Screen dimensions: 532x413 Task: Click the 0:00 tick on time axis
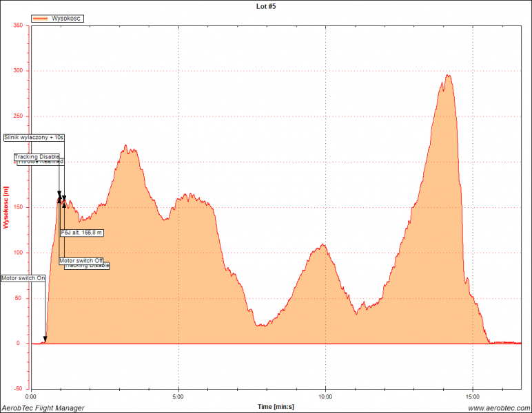[31, 397]
